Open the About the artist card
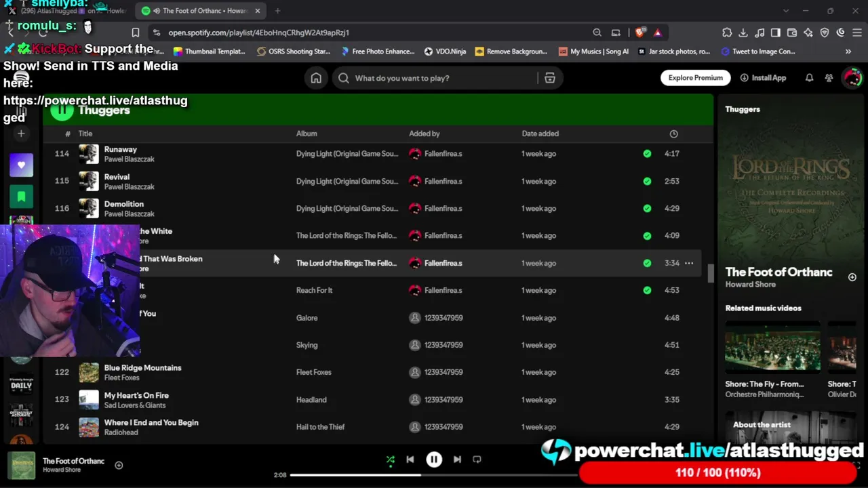This screenshot has width=868, height=488. 790,427
